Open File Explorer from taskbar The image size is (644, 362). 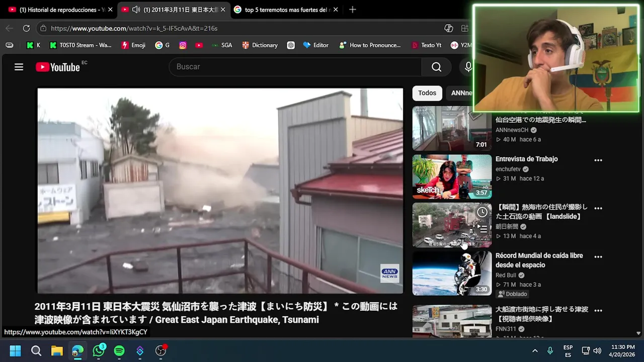point(57,350)
